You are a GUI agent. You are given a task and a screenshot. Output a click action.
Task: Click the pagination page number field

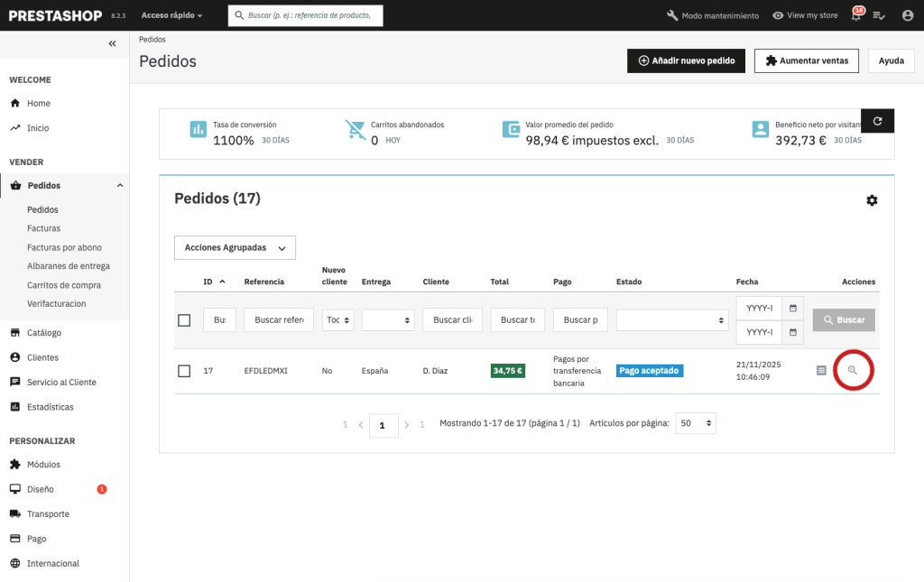(383, 425)
